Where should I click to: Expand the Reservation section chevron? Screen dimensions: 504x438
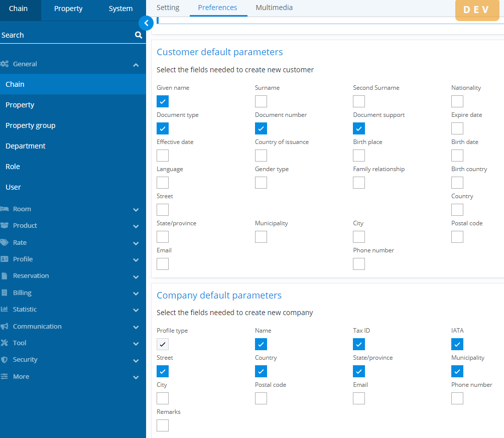click(x=136, y=276)
